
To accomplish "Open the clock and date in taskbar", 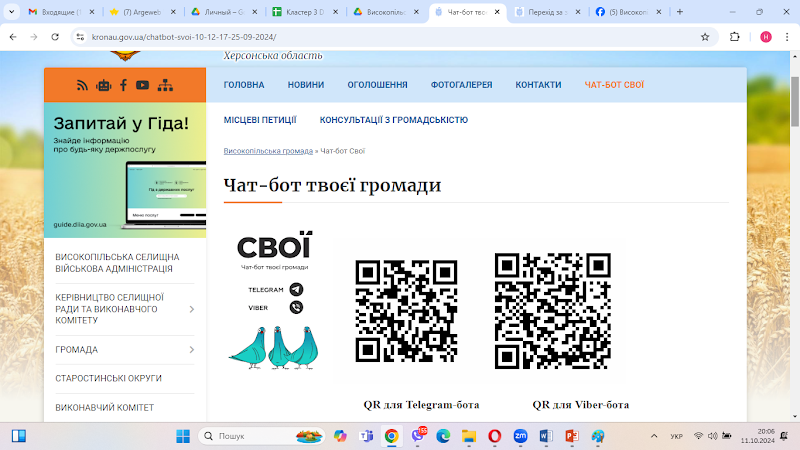I will (758, 436).
